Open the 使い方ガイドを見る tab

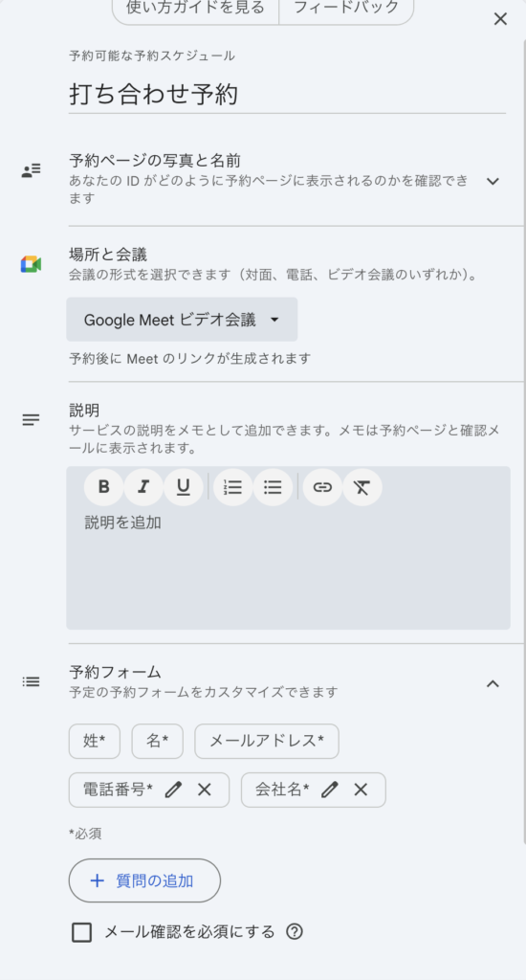point(195,9)
